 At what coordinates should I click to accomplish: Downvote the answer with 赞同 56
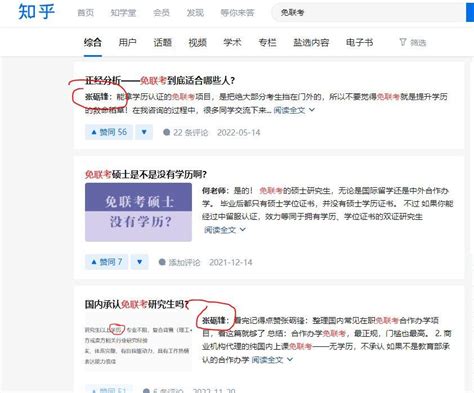tap(144, 132)
